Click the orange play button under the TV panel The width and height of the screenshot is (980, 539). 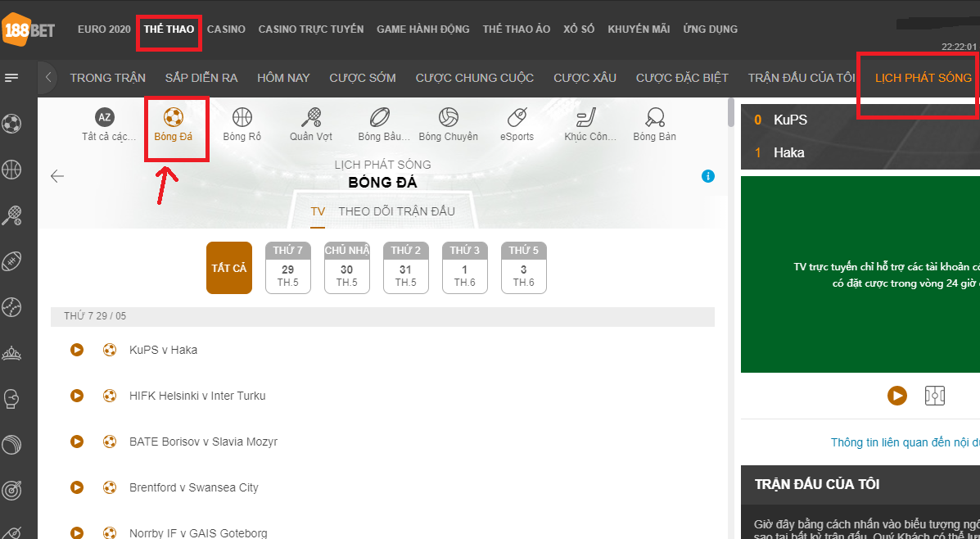tap(896, 395)
